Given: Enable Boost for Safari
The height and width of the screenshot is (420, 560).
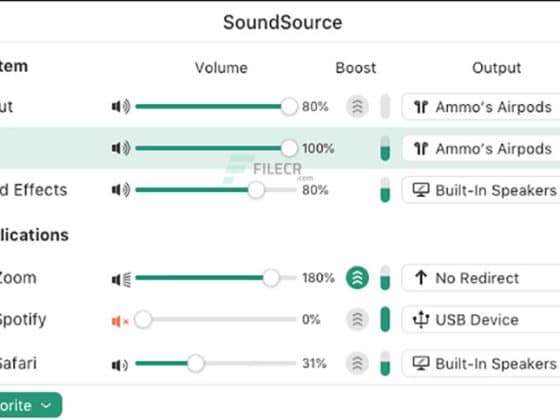Looking at the screenshot, I should (x=357, y=363).
